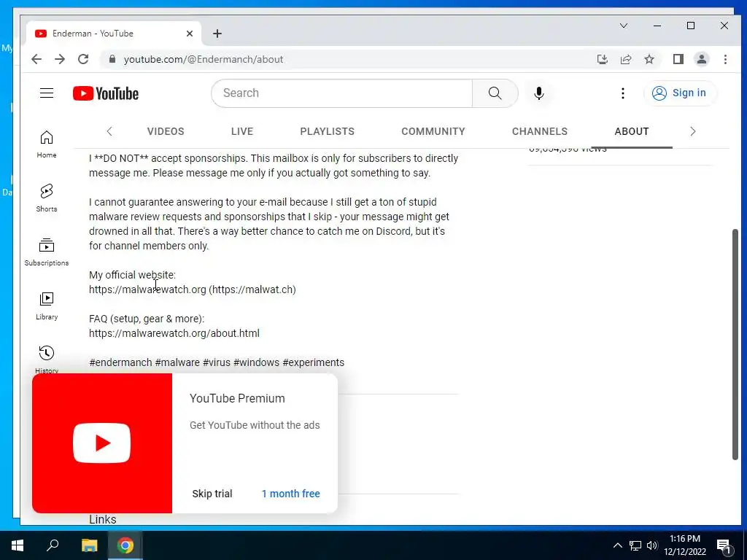Open network icon in system tray

[635, 545]
